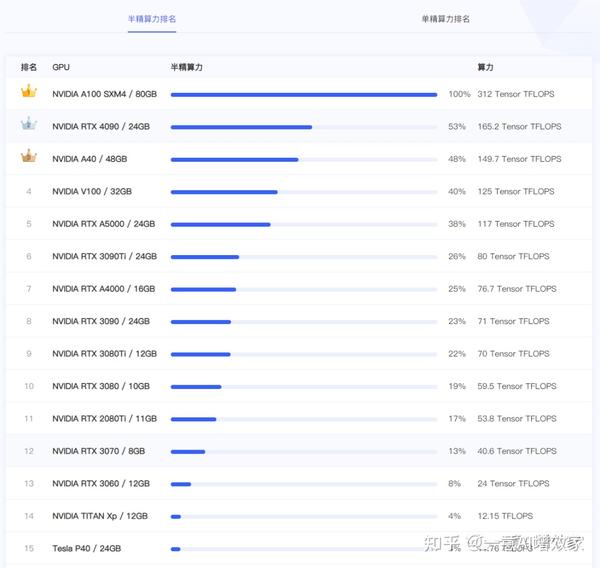Select the NVIDIA RTX 3080Ti / 12GB entry
600x568 pixels.
click(x=104, y=354)
